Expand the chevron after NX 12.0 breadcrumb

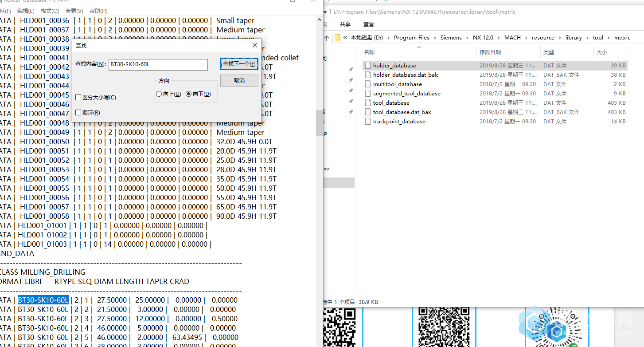[499, 38]
